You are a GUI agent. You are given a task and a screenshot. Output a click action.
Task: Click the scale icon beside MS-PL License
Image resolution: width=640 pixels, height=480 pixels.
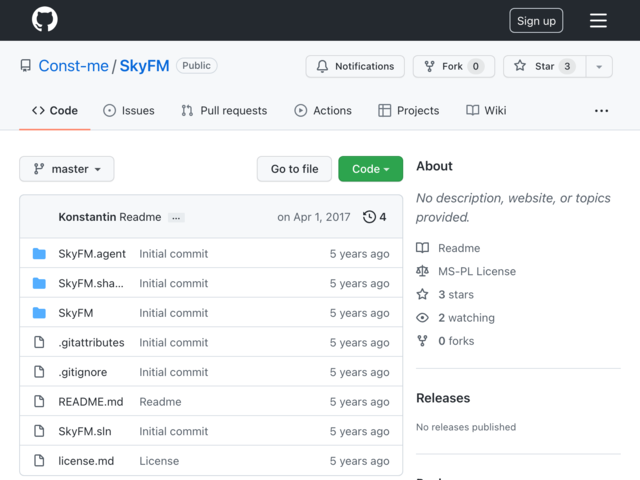point(422,271)
